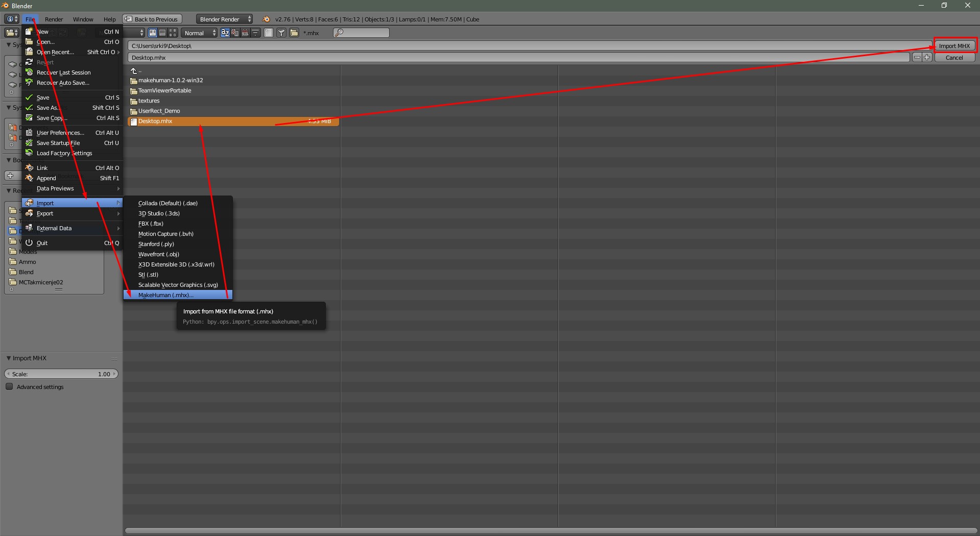Click the Save Startup File icon
Screen dimensions: 980x536
click(x=29, y=143)
